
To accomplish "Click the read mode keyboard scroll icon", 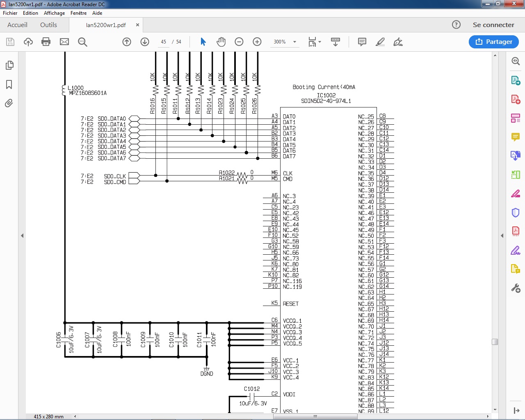I will point(336,42).
